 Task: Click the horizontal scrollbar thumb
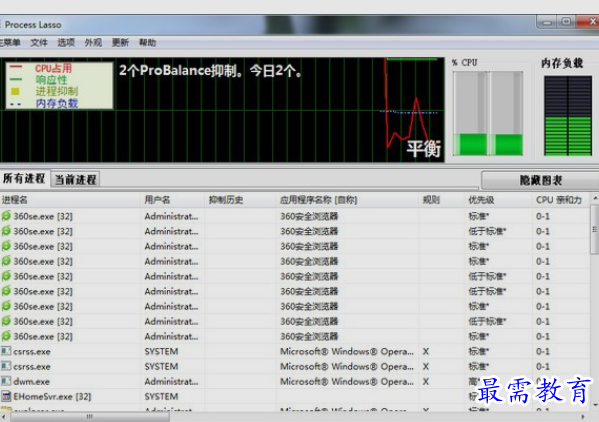[90, 417]
